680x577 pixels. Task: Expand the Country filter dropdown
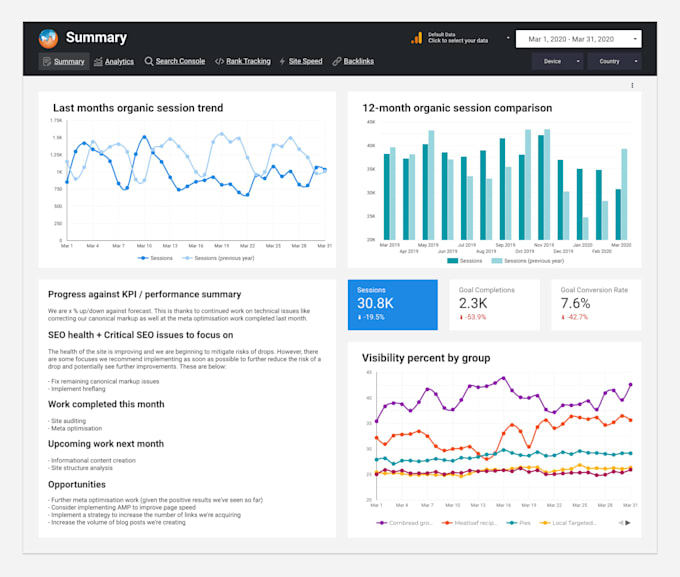tap(615, 62)
